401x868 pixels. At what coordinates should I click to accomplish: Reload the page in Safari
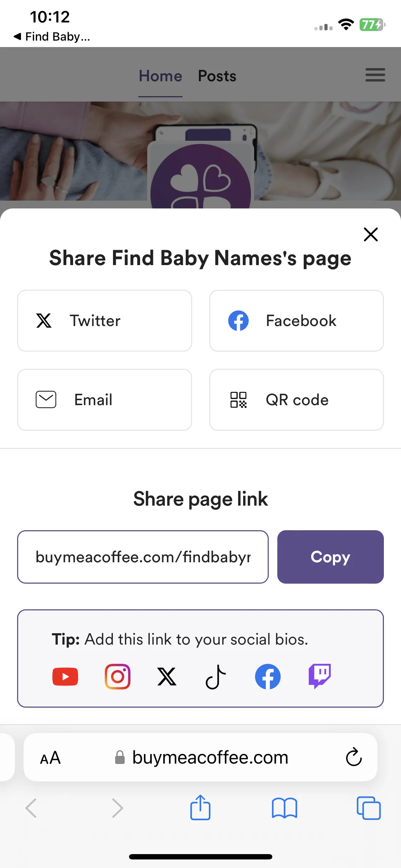354,757
